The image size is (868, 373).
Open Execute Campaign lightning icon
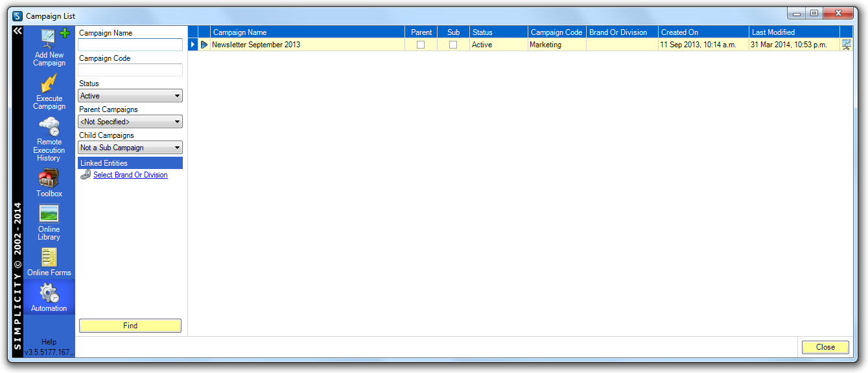49,83
